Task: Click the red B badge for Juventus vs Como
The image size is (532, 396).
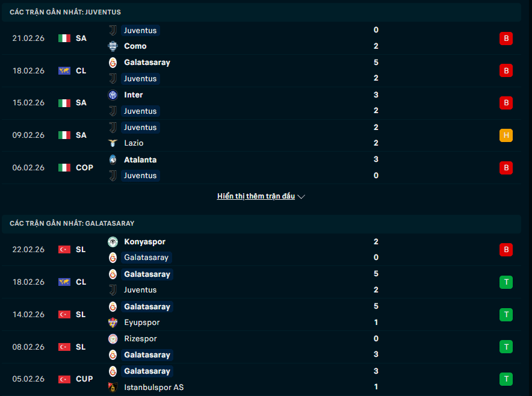Action: pos(506,39)
